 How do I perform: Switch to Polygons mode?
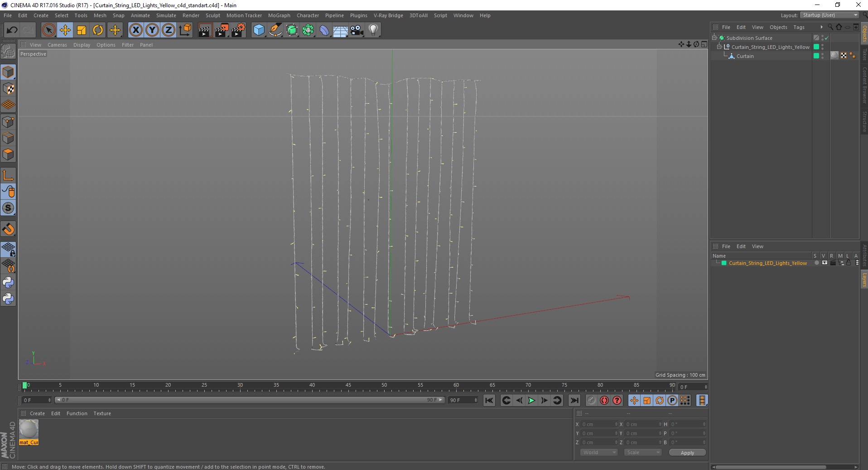pyautogui.click(x=8, y=154)
